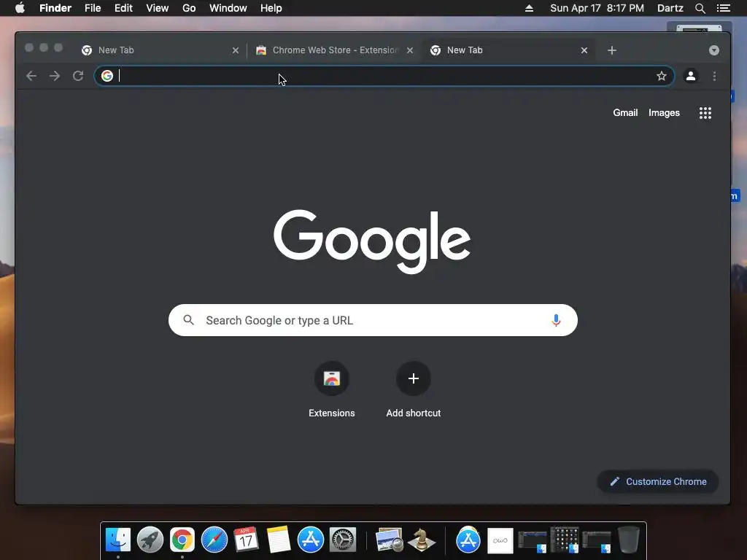
Task: Switch to the Chrome Web Store tab
Action: [x=334, y=50]
